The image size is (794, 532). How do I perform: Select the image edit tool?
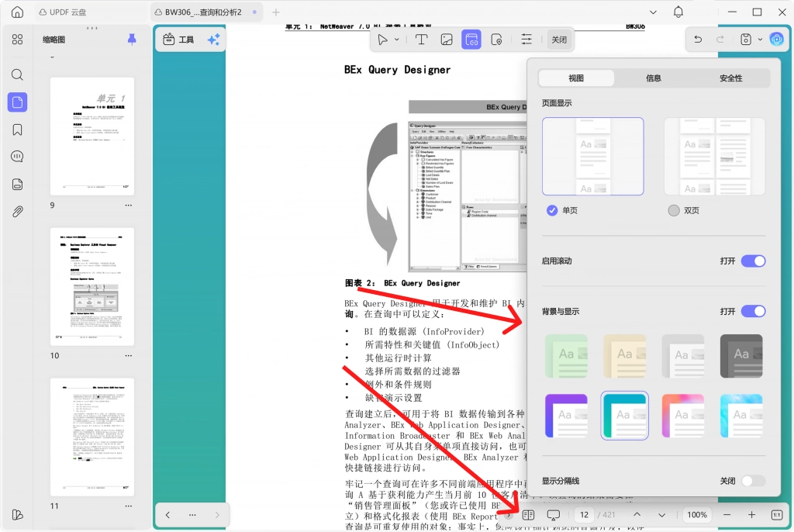[446, 40]
